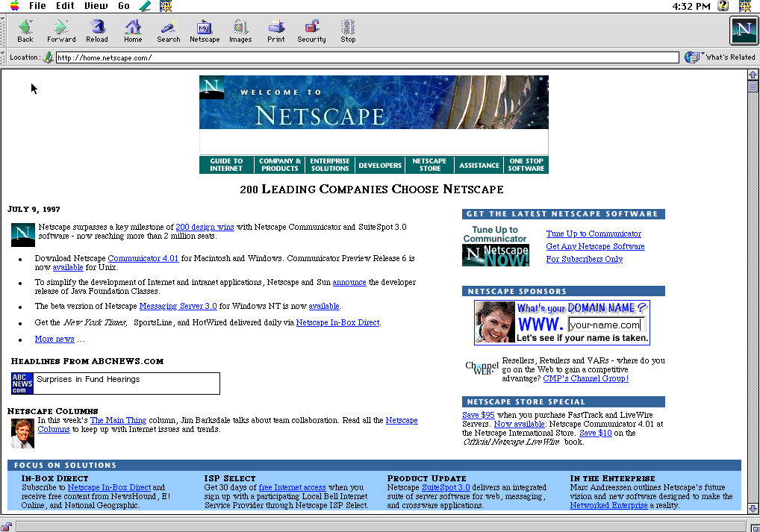The image size is (760, 532).
Task: Click the Back navigation icon
Action: pos(25,31)
